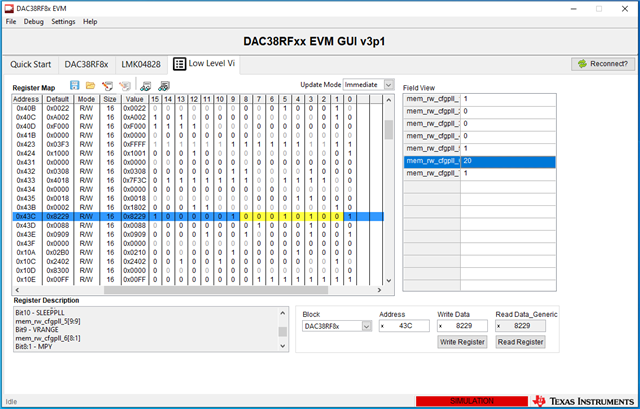The image size is (640, 409).
Task: Click the Open configuration folder icon
Action: click(90, 85)
